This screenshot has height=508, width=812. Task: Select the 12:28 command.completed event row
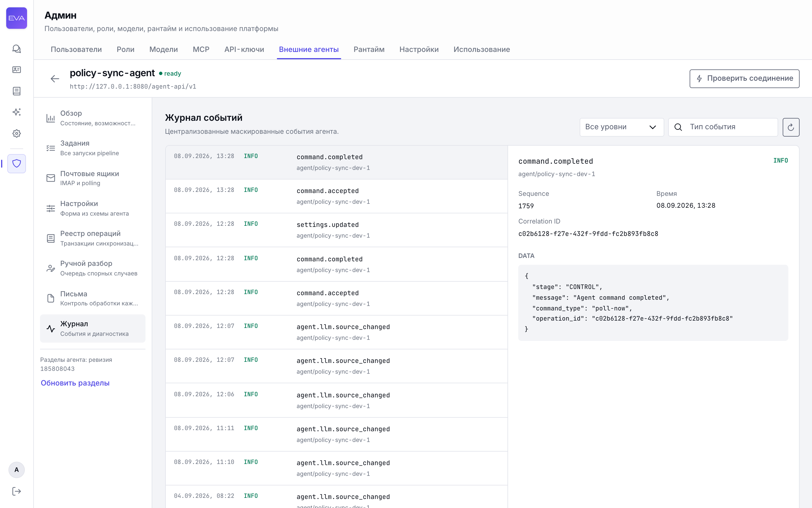[x=336, y=264]
